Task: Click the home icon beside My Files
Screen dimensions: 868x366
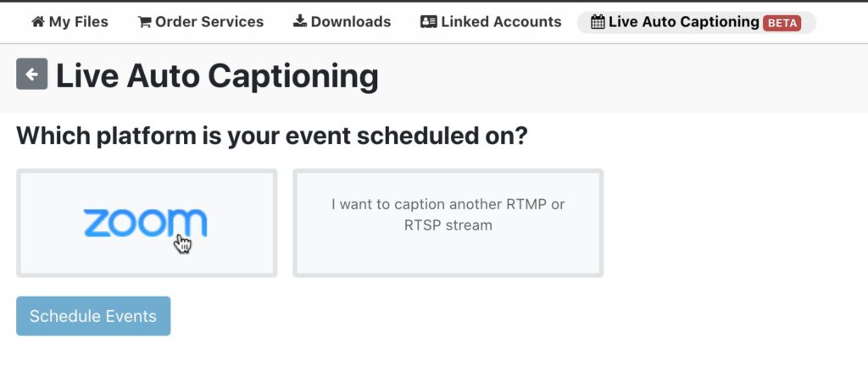Action: coord(38,22)
